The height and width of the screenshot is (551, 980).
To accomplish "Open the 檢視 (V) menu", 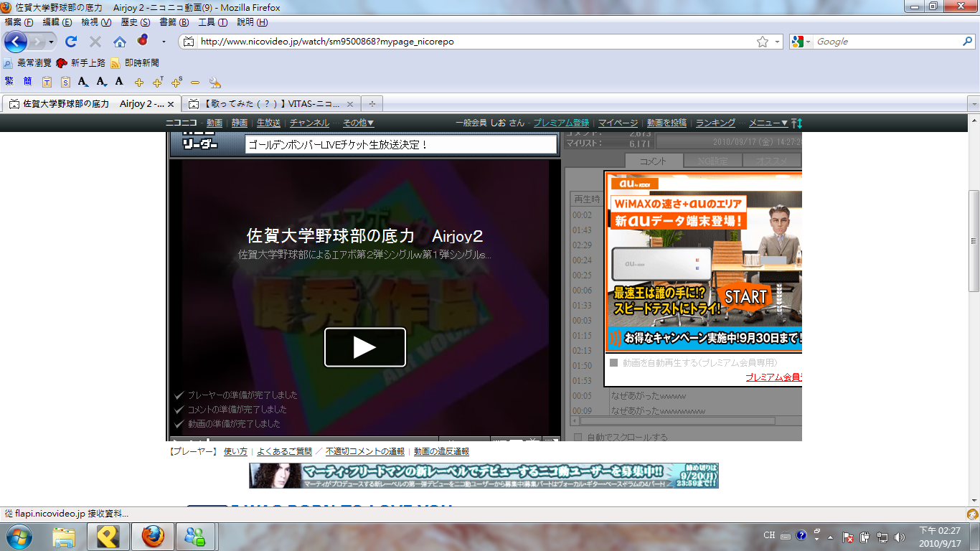I will [x=96, y=22].
